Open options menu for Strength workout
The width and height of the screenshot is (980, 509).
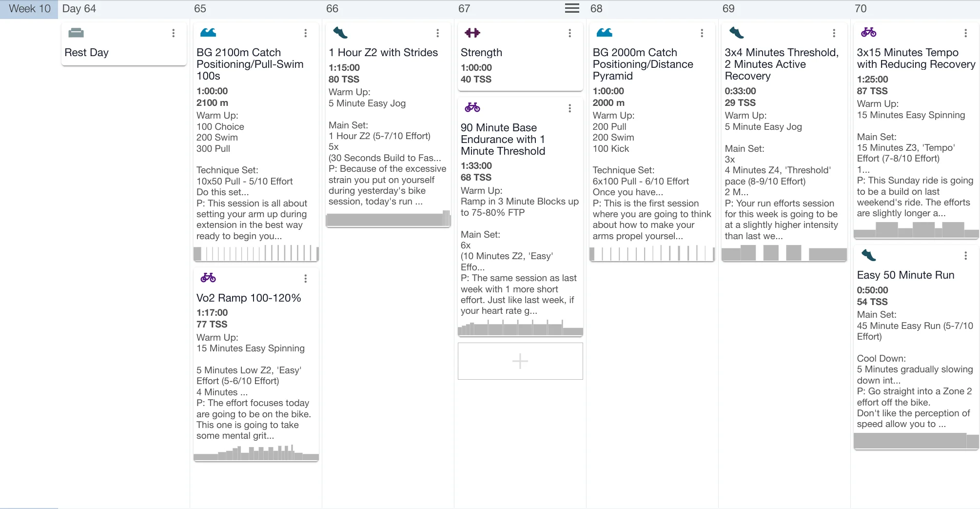click(x=569, y=33)
